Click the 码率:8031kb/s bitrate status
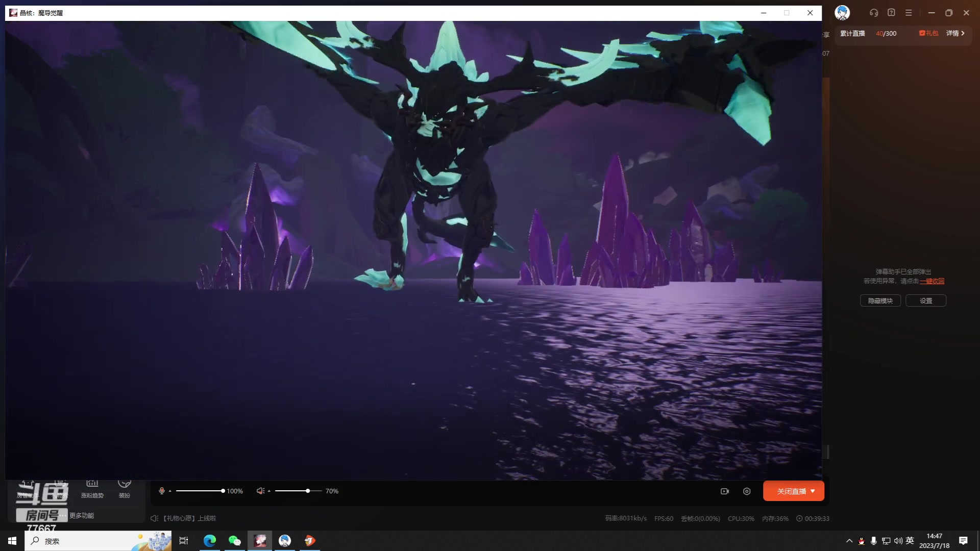The width and height of the screenshot is (980, 551). point(626,518)
